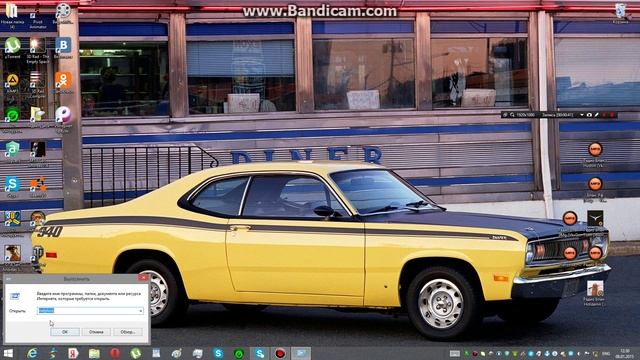Launch the Skype desktop shortcut
The height and width of the screenshot is (360, 640).
coord(12,184)
